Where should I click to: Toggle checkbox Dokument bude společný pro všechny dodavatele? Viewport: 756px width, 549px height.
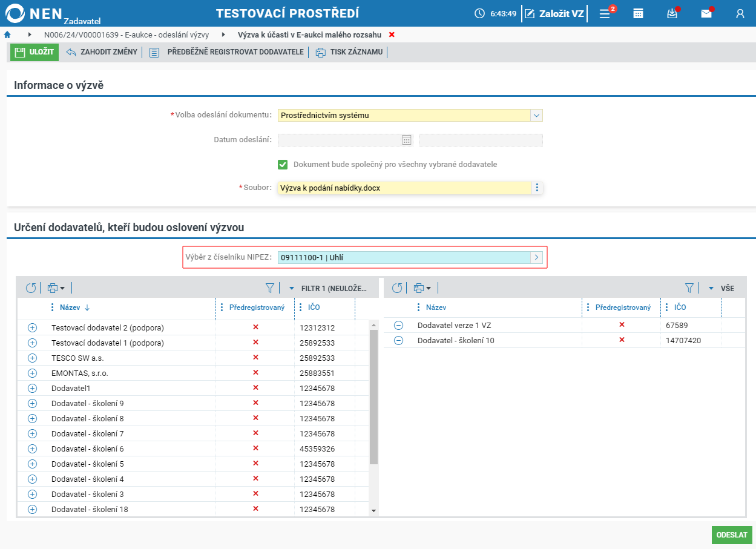pos(283,164)
